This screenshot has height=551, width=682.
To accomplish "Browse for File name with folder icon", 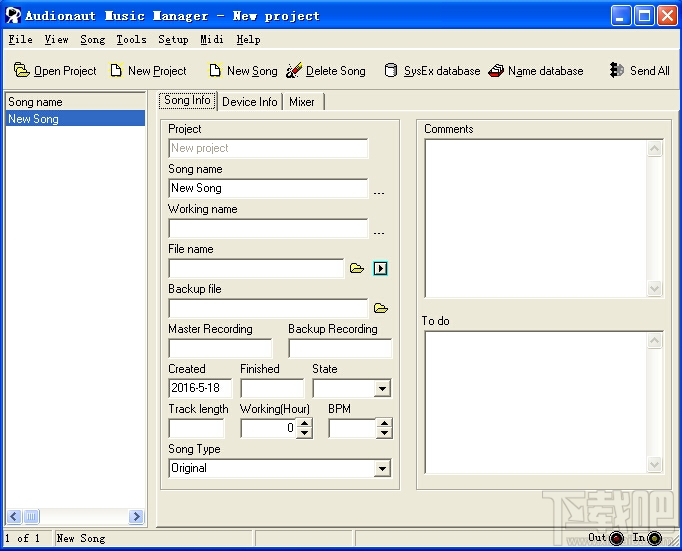I will pos(357,268).
